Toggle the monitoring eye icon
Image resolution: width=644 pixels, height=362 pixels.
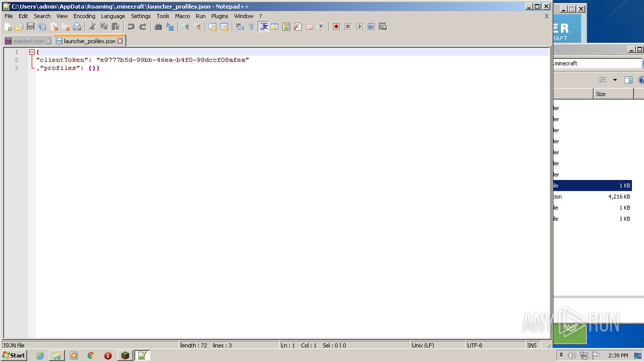tap(321, 27)
